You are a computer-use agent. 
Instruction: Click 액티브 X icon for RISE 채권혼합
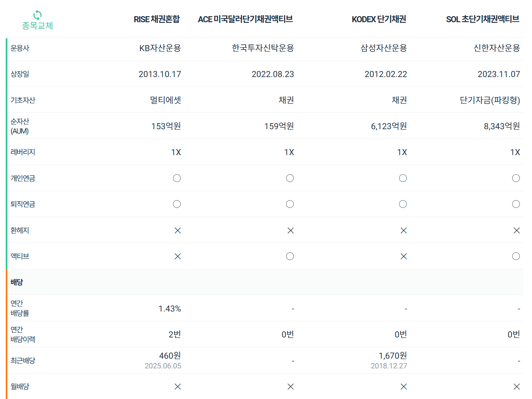pos(178,256)
